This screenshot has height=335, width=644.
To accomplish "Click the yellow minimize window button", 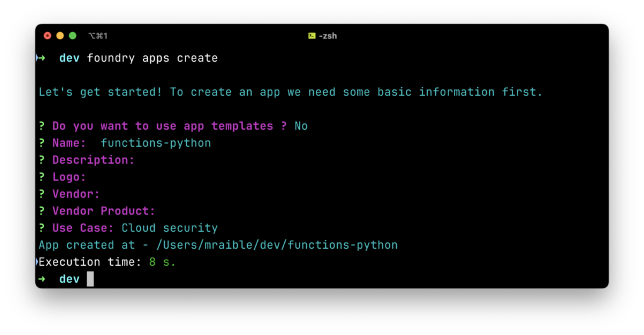I will 60,36.
